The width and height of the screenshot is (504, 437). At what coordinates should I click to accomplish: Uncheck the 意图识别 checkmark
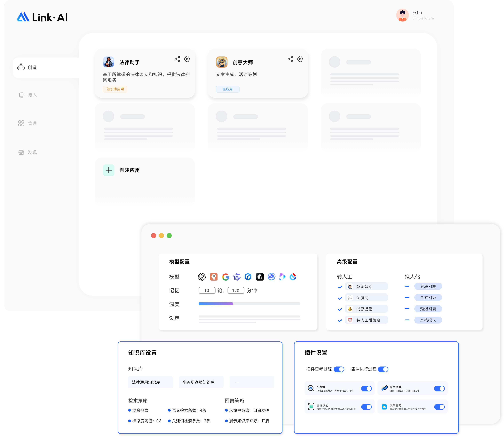point(340,287)
